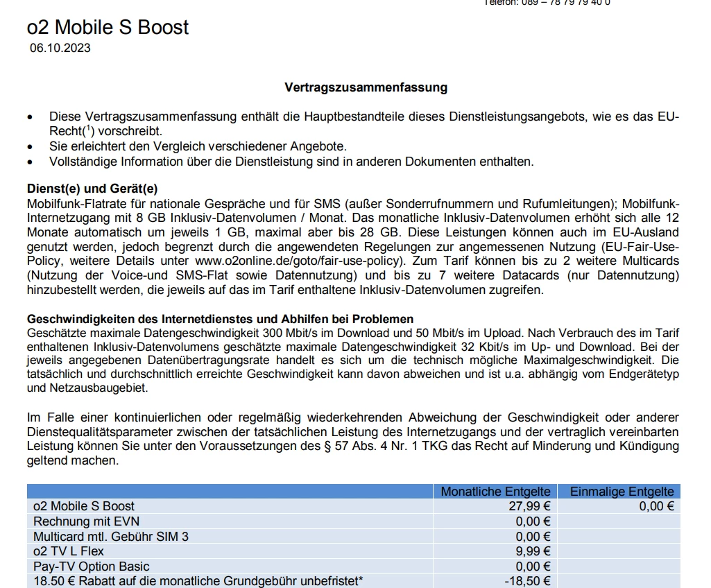Image resolution: width=711 pixels, height=588 pixels.
Task: Click the '18.50 € Rabatt' row label
Action: point(198,581)
